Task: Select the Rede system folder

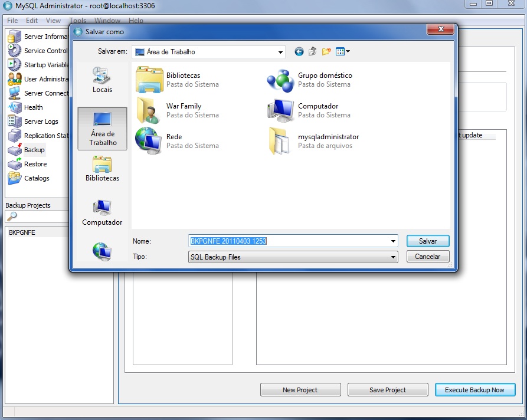Action: point(178,141)
